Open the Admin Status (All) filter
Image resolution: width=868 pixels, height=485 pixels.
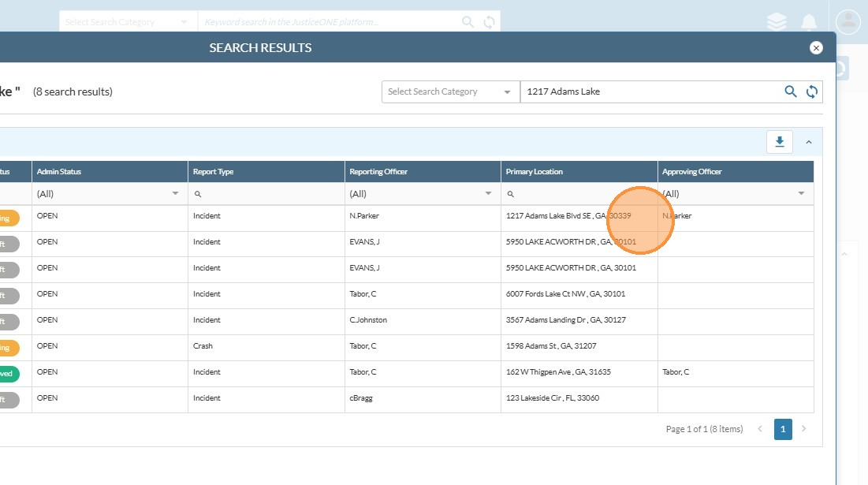coord(109,194)
